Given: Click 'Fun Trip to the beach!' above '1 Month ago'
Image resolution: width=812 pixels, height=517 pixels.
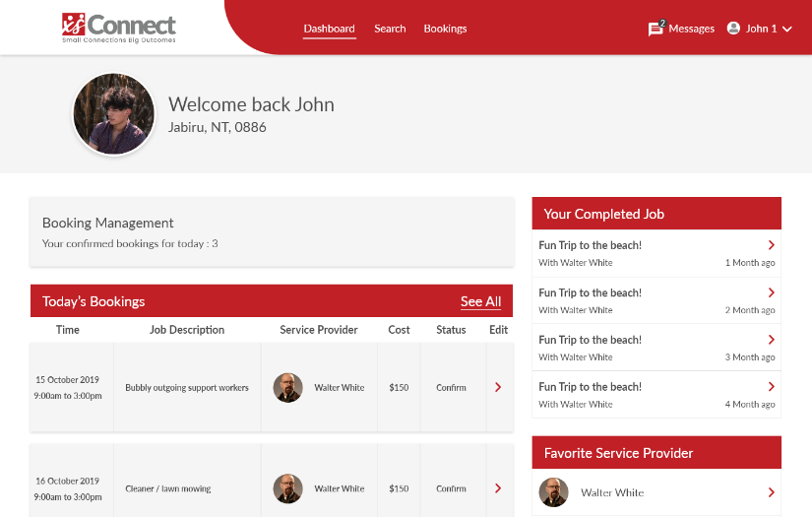Looking at the screenshot, I should tap(590, 245).
